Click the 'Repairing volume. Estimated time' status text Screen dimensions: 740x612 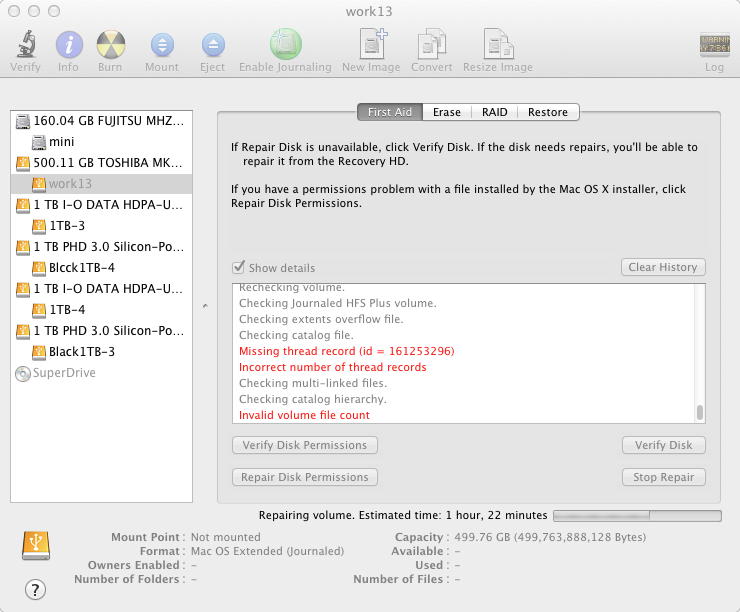coord(403,515)
